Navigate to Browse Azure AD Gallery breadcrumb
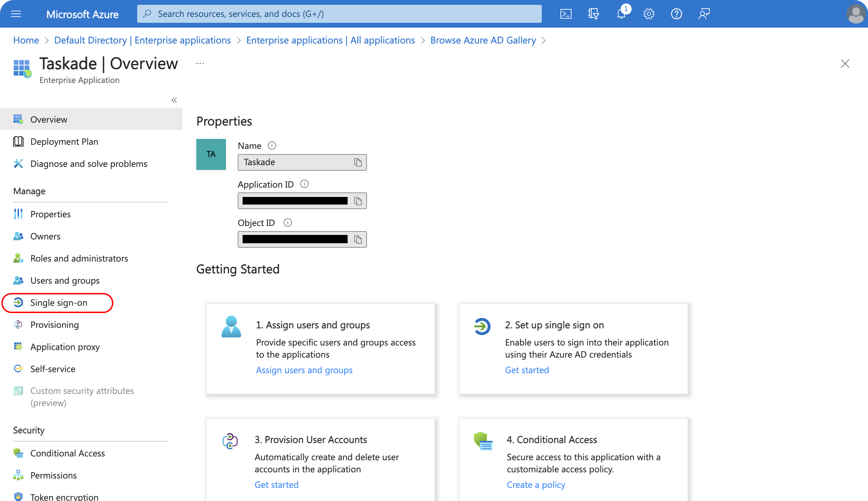Screen dimensions: 868x501 coord(483,40)
